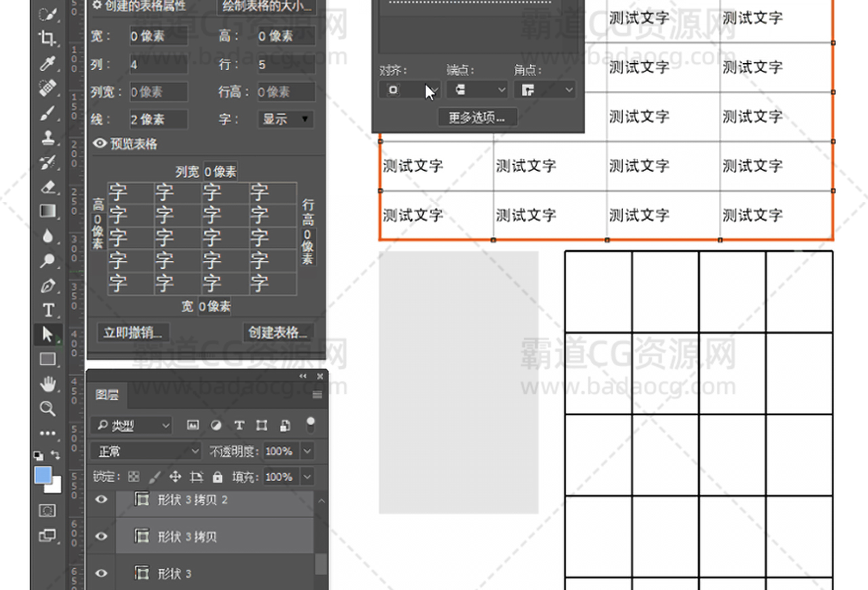Viewport: 868px width, 590px height.
Task: Select the Hand tool
Action: [47, 384]
